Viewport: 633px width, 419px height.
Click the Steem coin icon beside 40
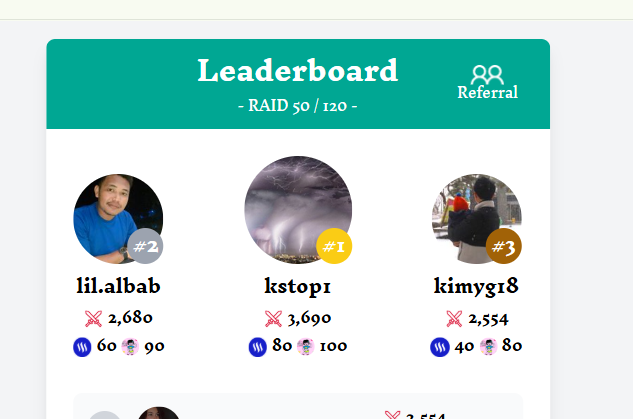click(440, 347)
